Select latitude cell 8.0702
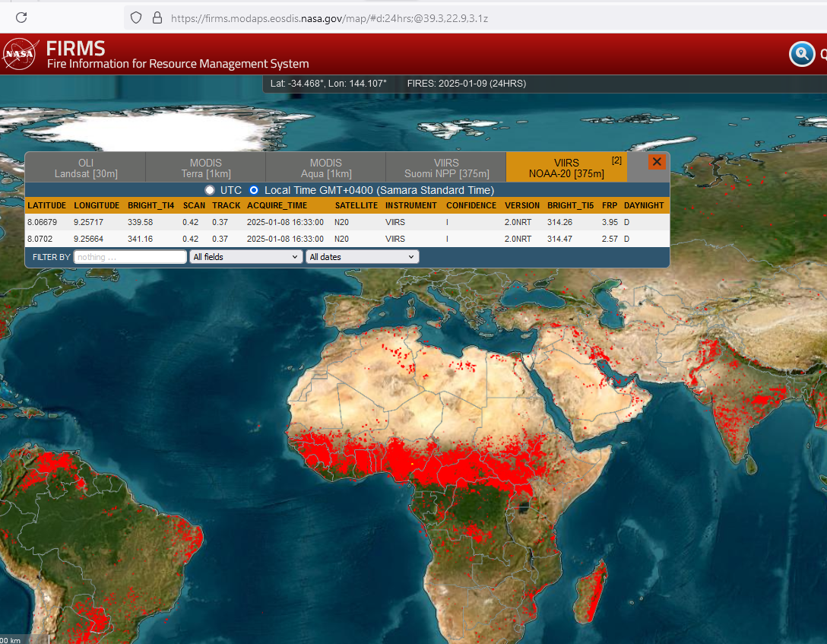The height and width of the screenshot is (644, 827). coord(40,239)
